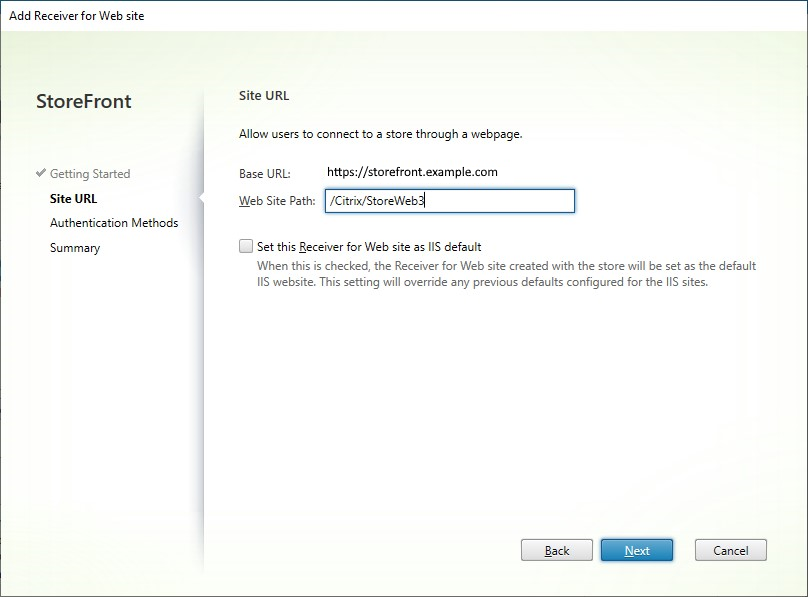This screenshot has width=808, height=597.
Task: Click the checkmark icon beside Getting Started
Action: click(41, 174)
